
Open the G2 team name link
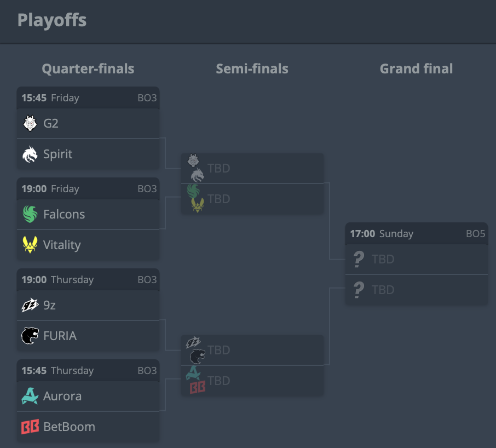click(50, 123)
